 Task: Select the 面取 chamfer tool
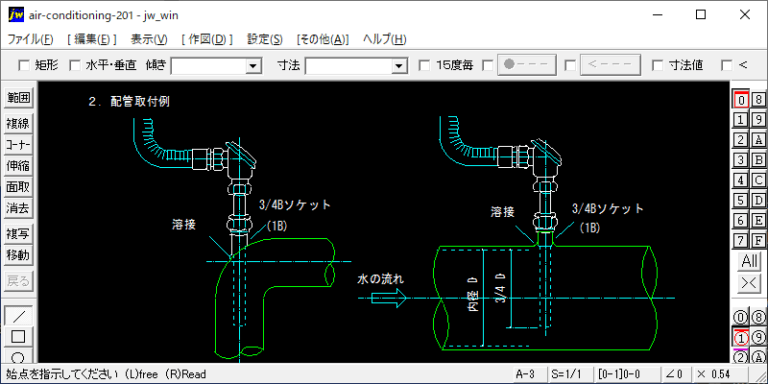[x=19, y=187]
